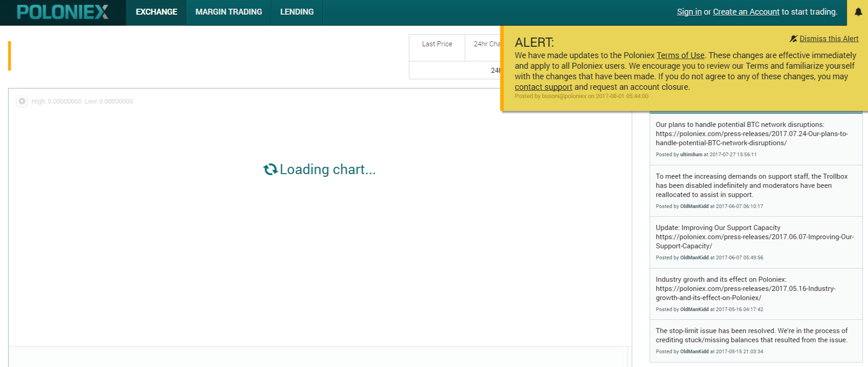Open Improving Our Support Capacity notice

(754, 237)
